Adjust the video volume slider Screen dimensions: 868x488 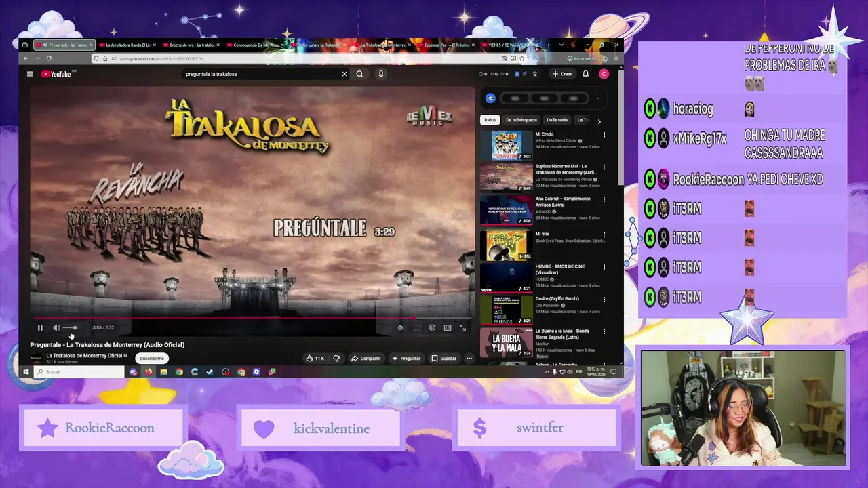tap(70, 328)
